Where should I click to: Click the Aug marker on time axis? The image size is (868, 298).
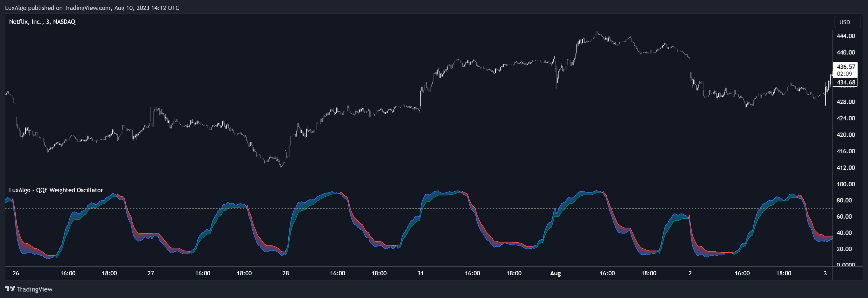point(555,273)
